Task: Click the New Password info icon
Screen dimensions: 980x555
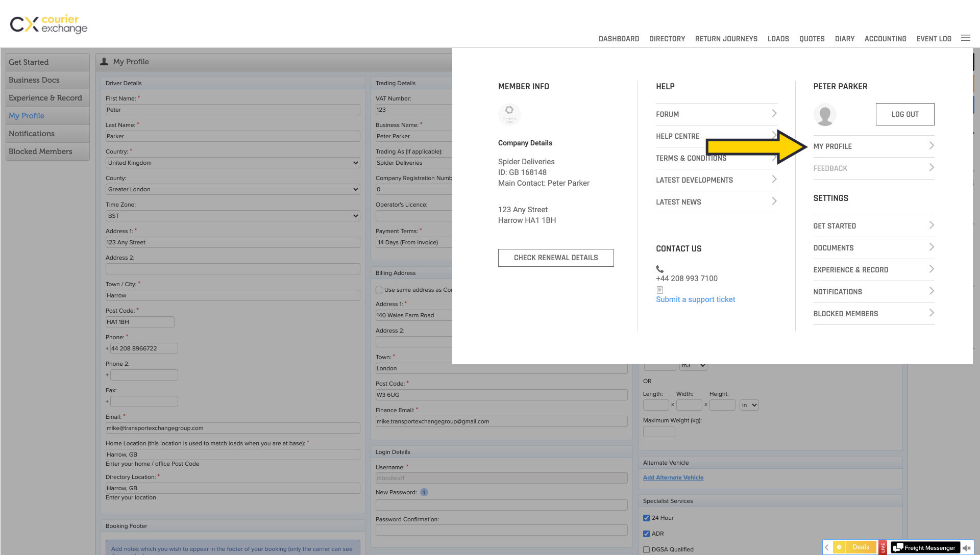Action: pos(424,492)
